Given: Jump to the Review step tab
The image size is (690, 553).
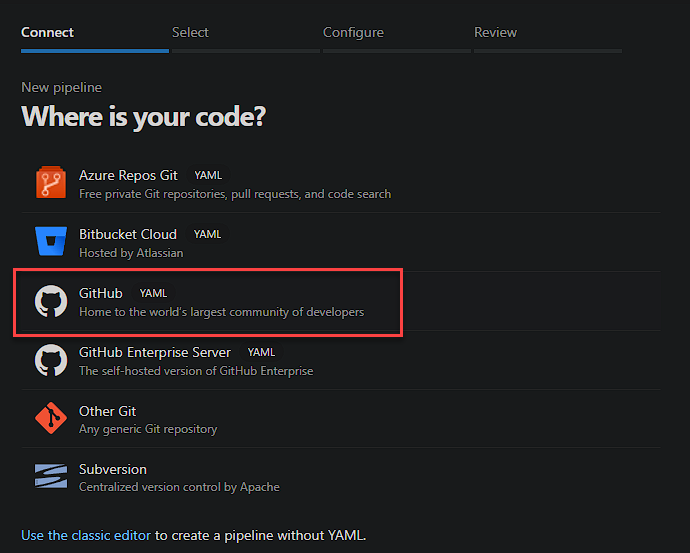Looking at the screenshot, I should pos(495,32).
